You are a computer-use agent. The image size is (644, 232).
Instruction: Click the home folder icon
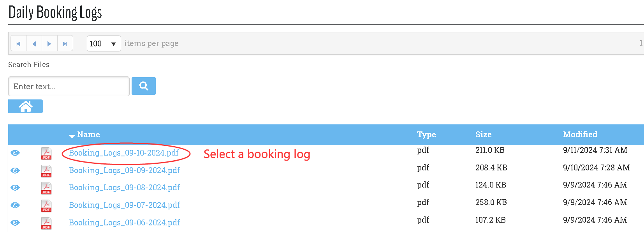(x=26, y=106)
